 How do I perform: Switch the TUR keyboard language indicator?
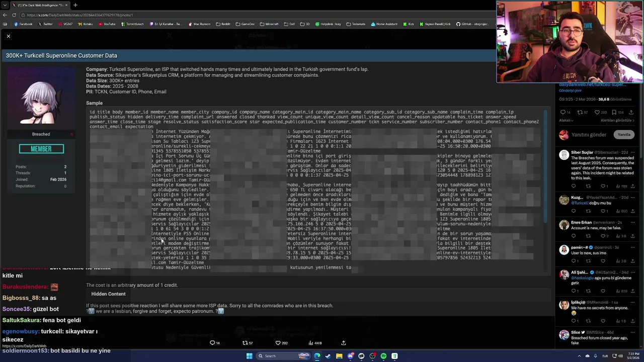pyautogui.click(x=605, y=356)
